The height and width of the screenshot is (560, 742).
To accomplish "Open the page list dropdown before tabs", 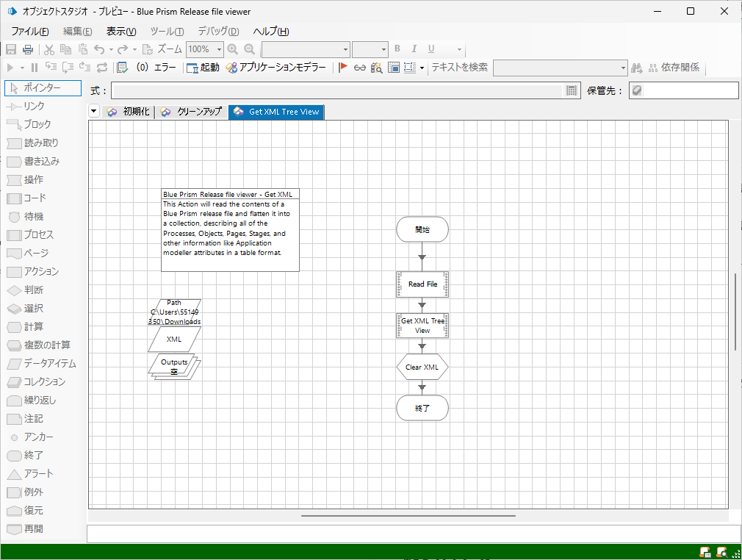I will click(x=94, y=112).
